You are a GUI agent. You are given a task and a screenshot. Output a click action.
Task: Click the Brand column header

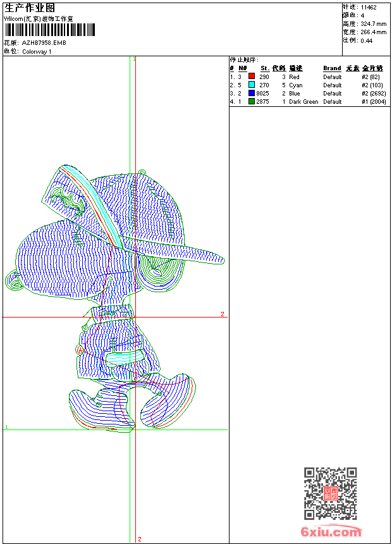[x=332, y=68]
